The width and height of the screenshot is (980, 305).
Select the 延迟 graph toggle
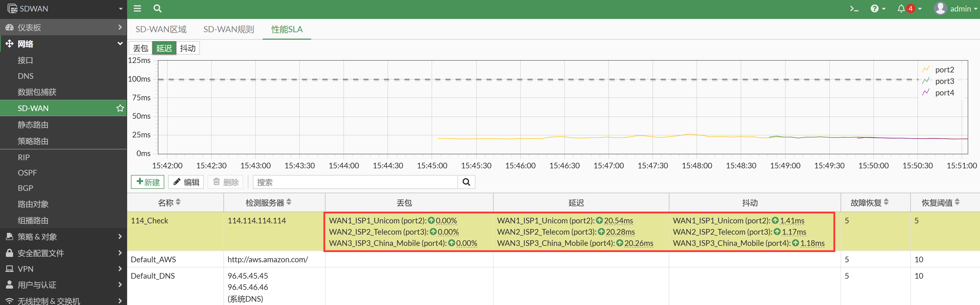coord(164,48)
